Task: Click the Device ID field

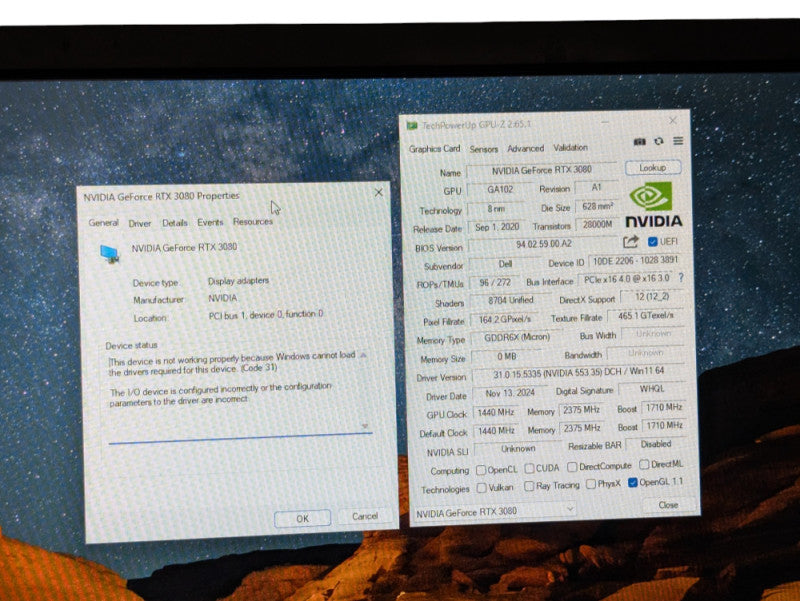Action: click(635, 261)
